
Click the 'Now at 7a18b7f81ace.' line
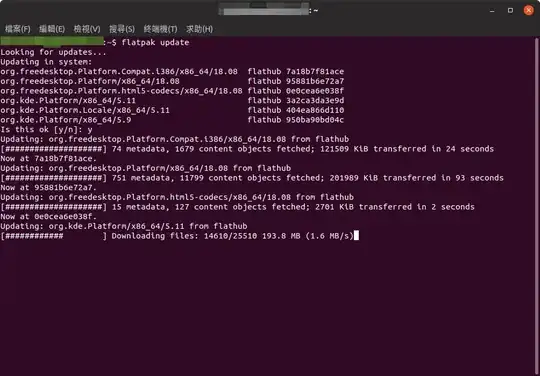pyautogui.click(x=49, y=158)
